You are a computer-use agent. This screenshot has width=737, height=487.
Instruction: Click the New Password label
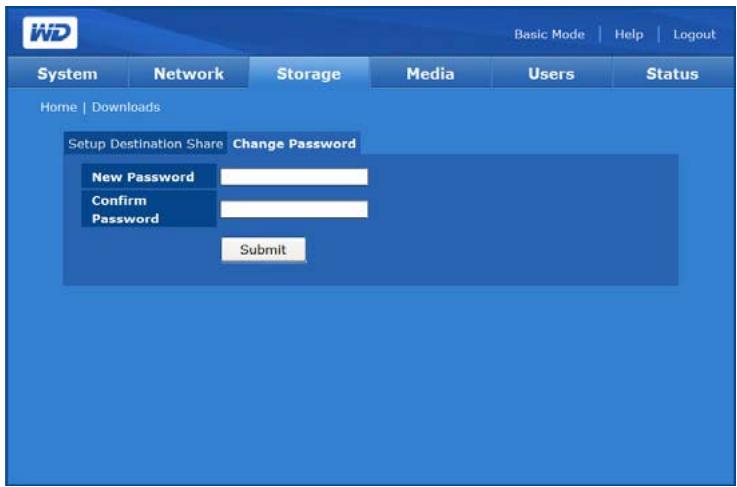149,177
